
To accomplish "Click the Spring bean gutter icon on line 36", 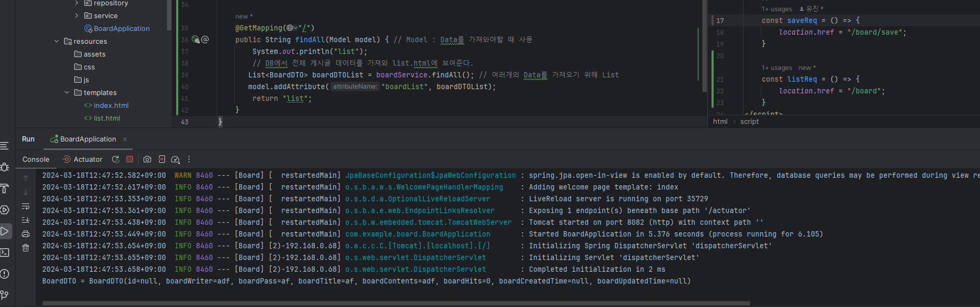I will coord(195,40).
